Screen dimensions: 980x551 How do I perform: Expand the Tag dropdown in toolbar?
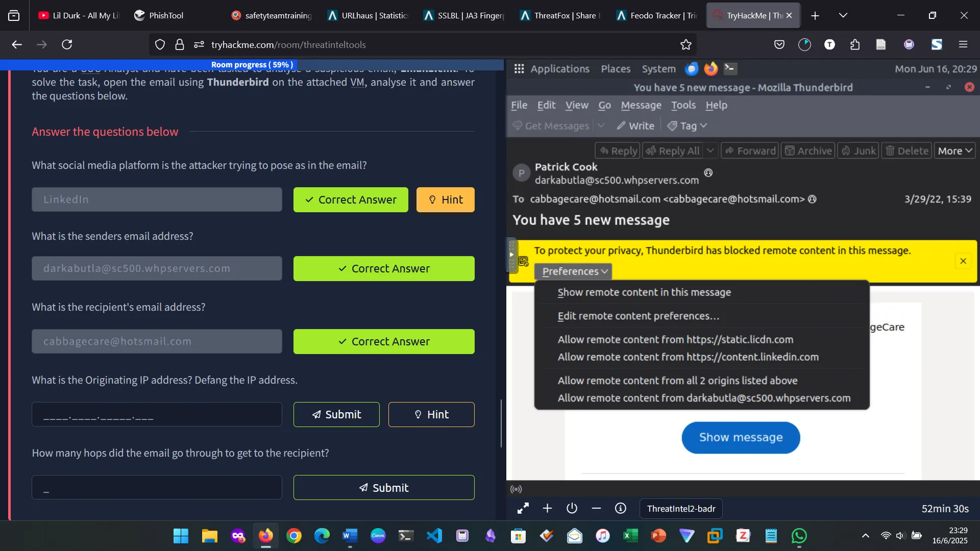688,126
